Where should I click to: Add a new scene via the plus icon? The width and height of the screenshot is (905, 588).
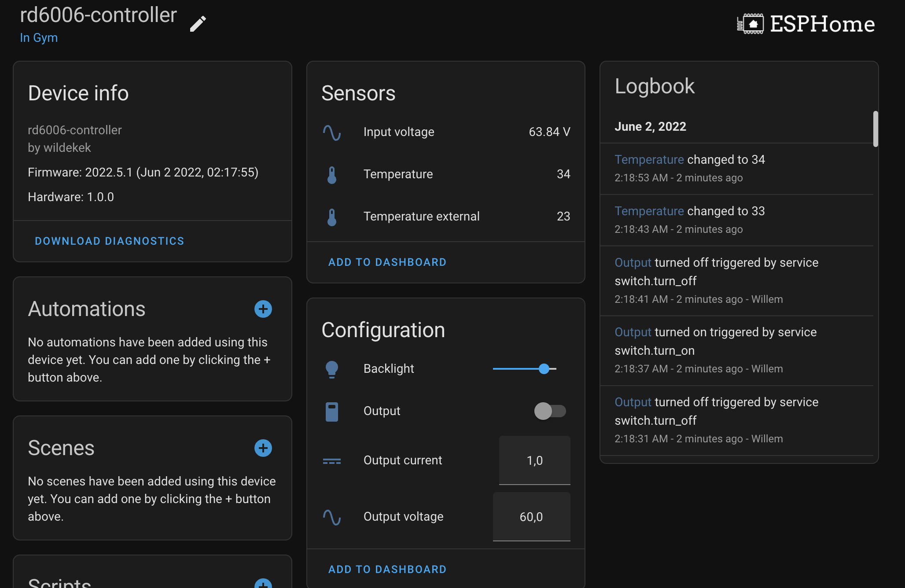pyautogui.click(x=263, y=448)
